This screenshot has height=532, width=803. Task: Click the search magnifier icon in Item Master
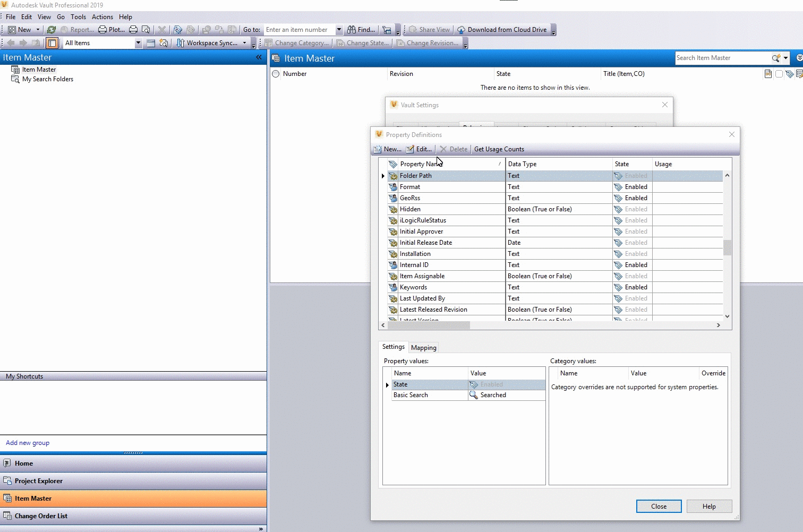tap(776, 58)
